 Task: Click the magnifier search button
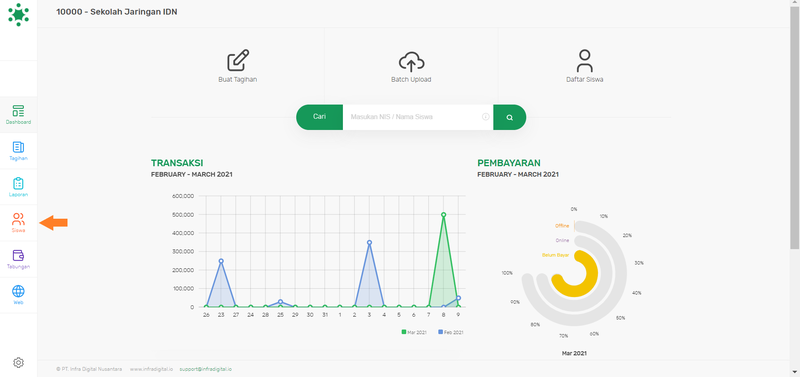(x=510, y=117)
